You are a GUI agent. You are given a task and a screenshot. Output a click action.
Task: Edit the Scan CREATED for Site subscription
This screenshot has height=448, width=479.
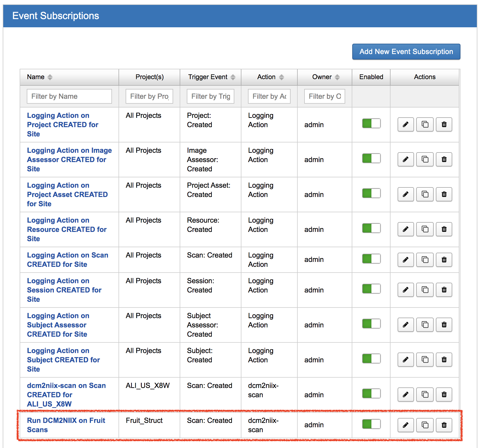tap(406, 259)
